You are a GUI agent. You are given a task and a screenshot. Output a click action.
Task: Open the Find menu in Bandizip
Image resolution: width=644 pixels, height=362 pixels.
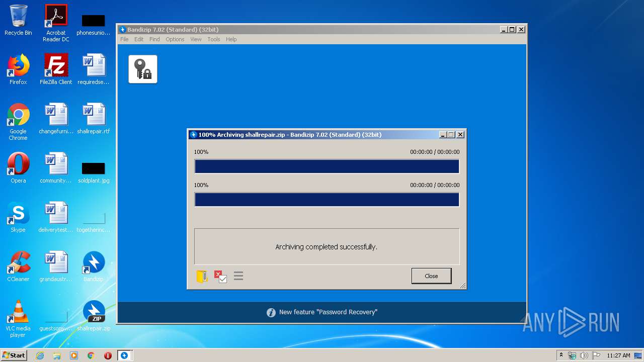pyautogui.click(x=154, y=39)
